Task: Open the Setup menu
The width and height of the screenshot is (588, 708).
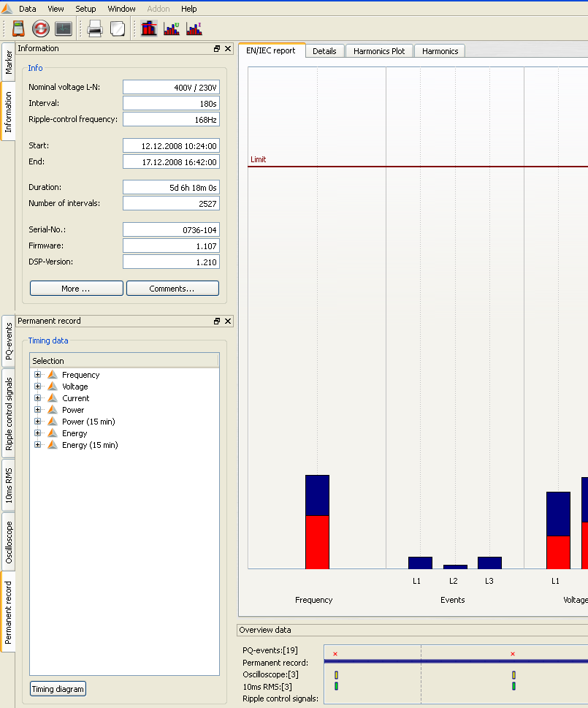Action: 85,9
